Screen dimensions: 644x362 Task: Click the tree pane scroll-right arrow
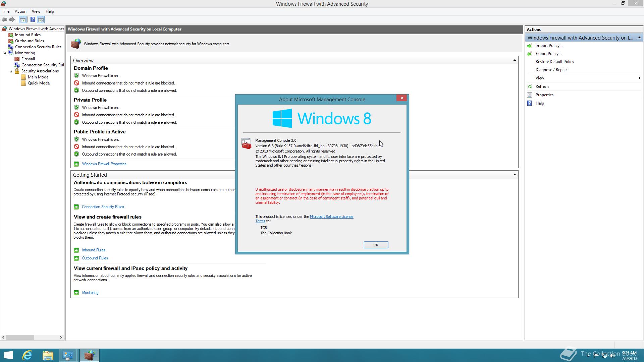[61, 337]
